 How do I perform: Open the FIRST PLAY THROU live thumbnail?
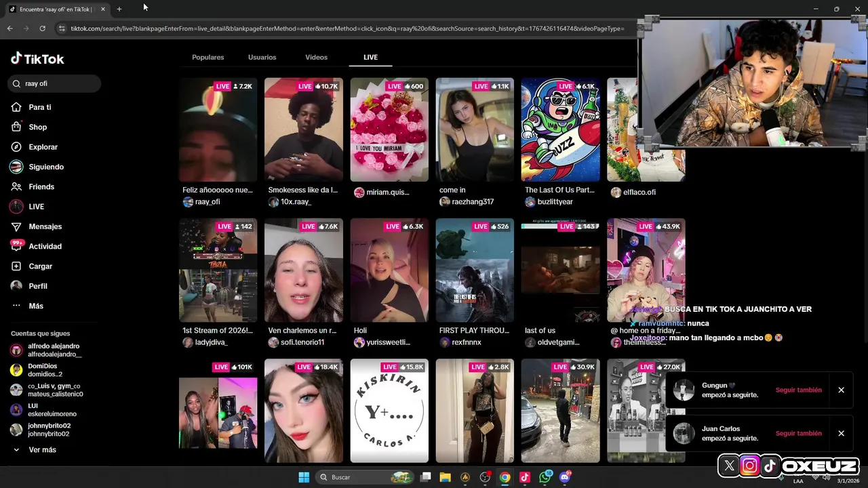click(475, 270)
